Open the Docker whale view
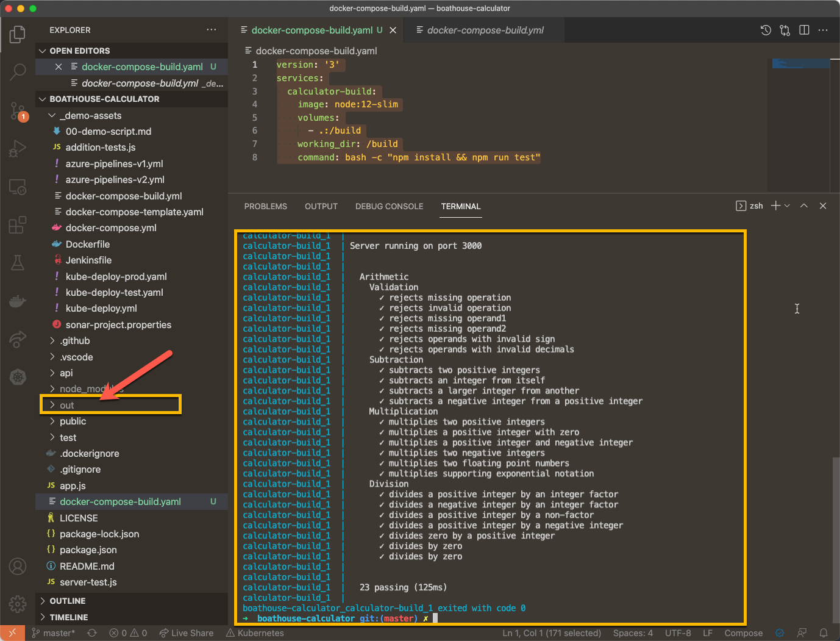 pos(18,301)
